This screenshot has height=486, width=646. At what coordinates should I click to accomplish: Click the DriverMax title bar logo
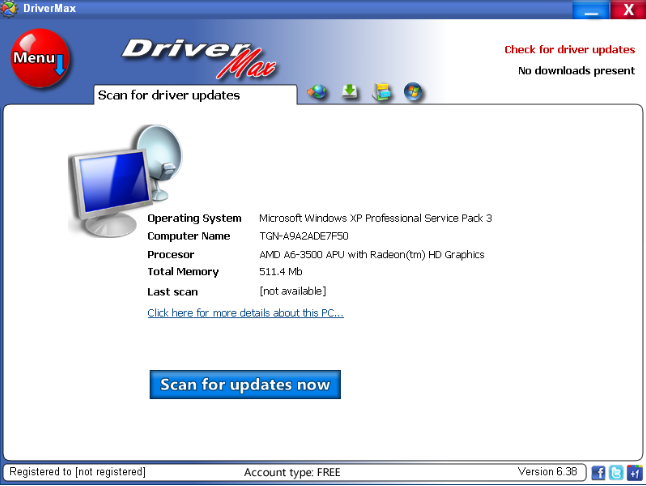tap(8, 8)
